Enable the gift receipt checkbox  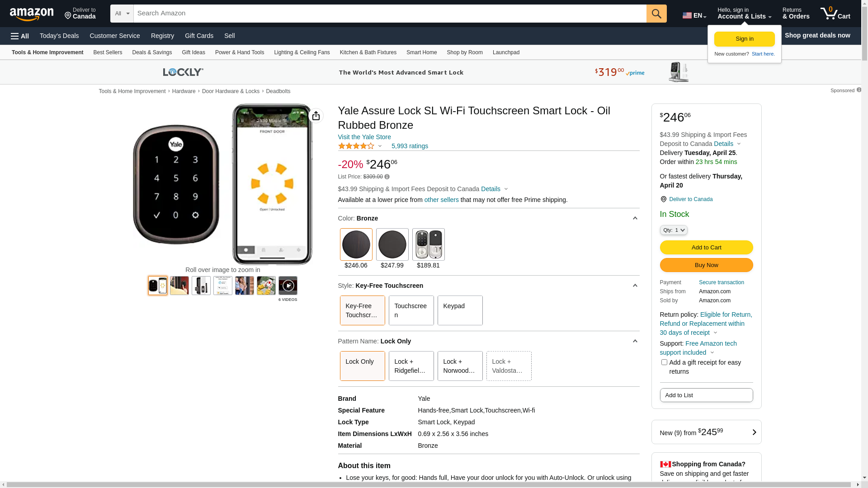pyautogui.click(x=664, y=362)
